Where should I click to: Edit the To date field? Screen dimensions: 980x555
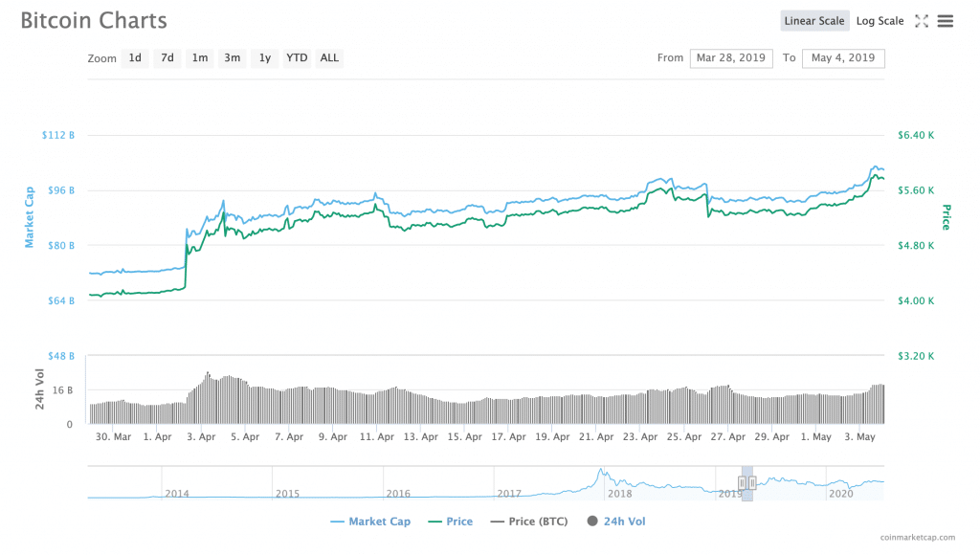(843, 58)
